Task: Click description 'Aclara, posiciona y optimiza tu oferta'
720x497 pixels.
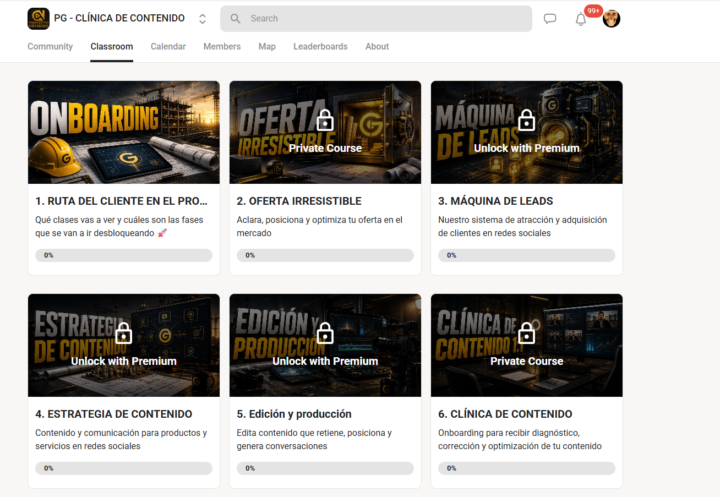Action: tap(320, 226)
